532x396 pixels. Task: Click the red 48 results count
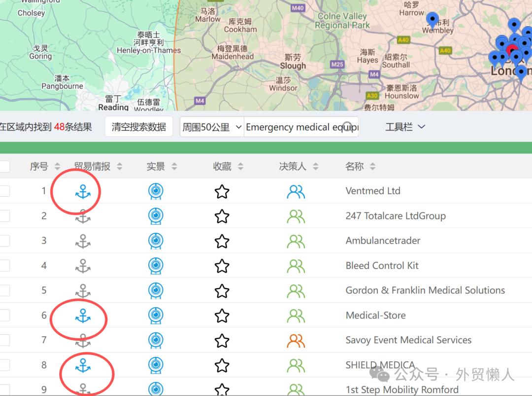point(60,127)
